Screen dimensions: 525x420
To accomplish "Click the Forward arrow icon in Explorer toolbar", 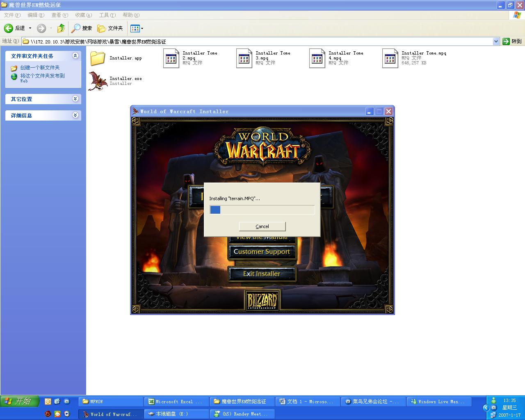I will tap(41, 28).
